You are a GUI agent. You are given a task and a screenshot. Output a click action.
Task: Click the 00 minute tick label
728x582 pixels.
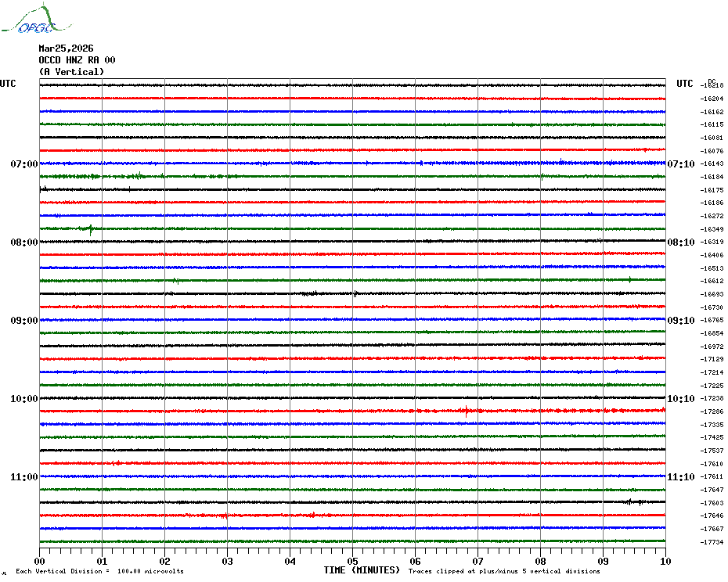tap(40, 561)
